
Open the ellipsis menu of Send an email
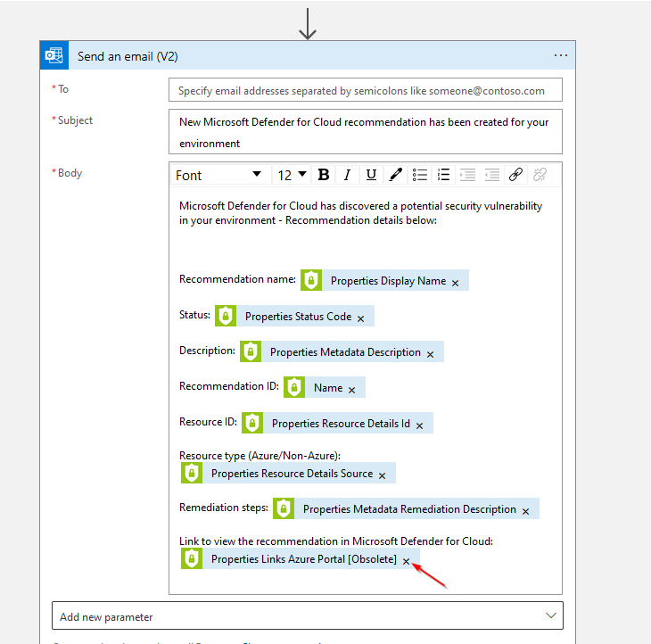[x=561, y=55]
